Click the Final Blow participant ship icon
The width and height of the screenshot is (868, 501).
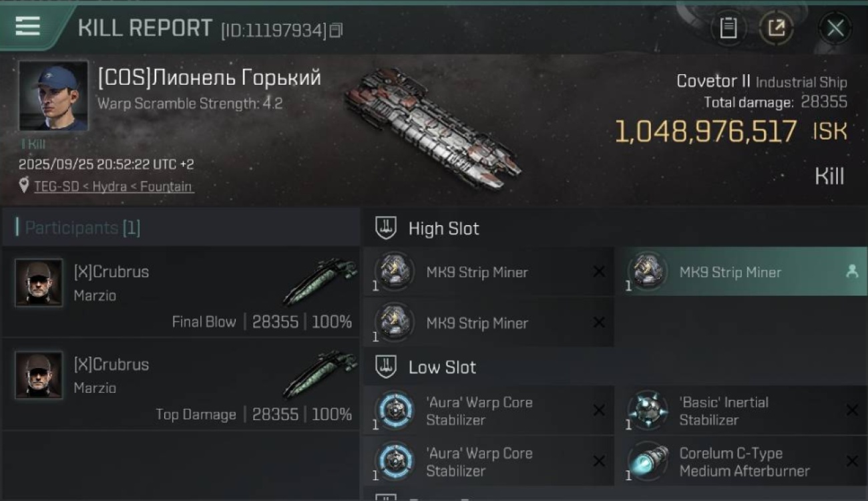pyautogui.click(x=319, y=283)
